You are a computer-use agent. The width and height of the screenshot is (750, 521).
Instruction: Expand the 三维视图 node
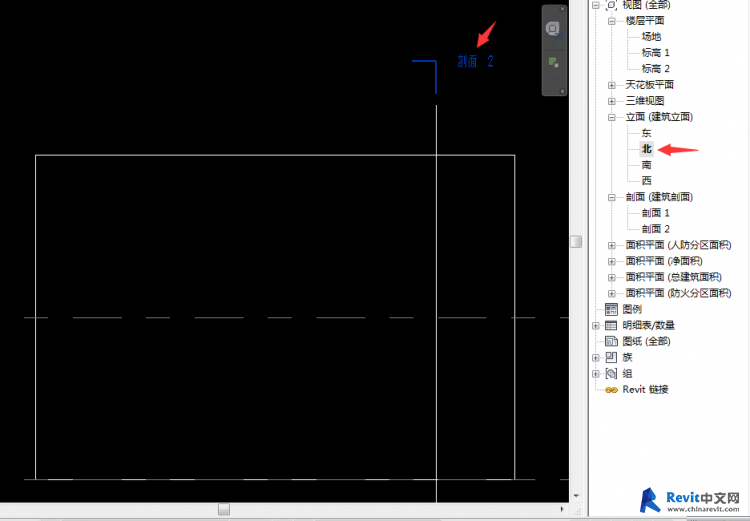[x=611, y=101]
